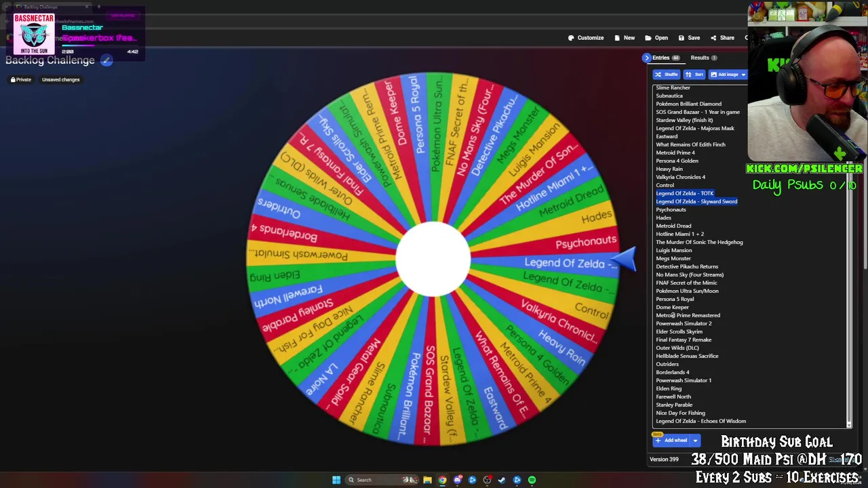Spin the wheel by clicking its center
This screenshot has height=488, width=868.
pyautogui.click(x=433, y=260)
